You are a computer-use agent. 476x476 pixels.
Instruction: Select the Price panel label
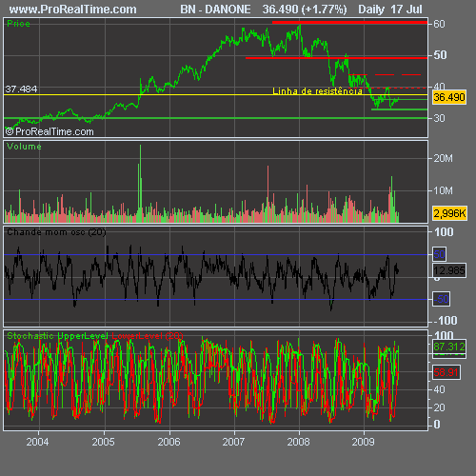(x=18, y=24)
